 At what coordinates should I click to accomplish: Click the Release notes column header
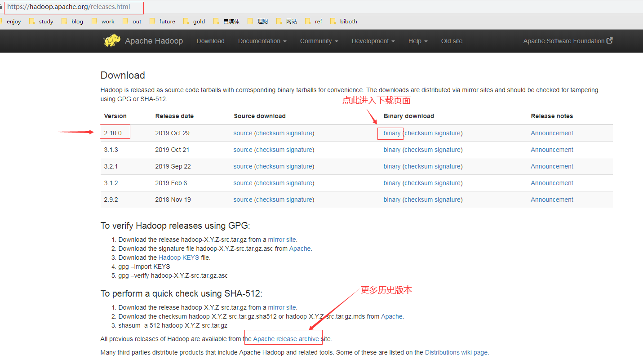[552, 116]
